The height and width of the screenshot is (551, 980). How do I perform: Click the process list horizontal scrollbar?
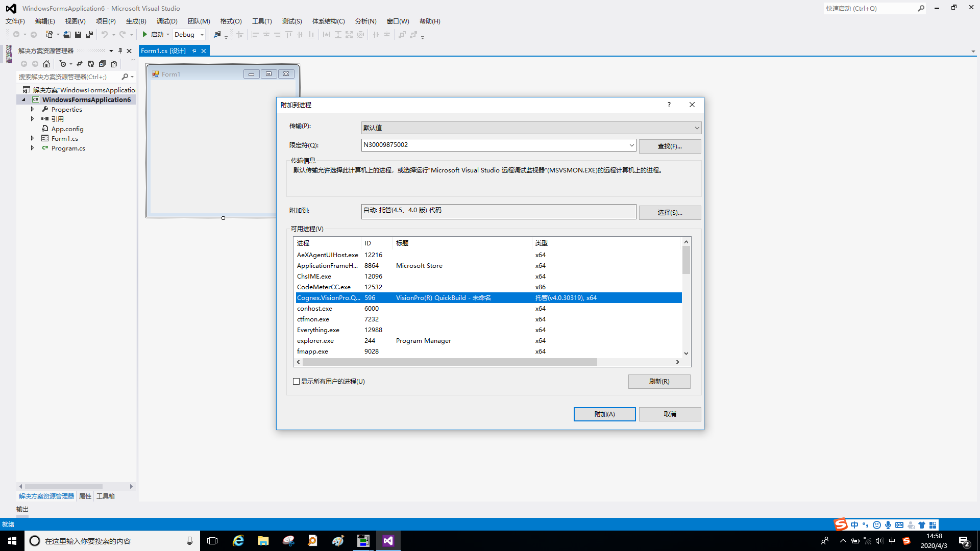(449, 362)
